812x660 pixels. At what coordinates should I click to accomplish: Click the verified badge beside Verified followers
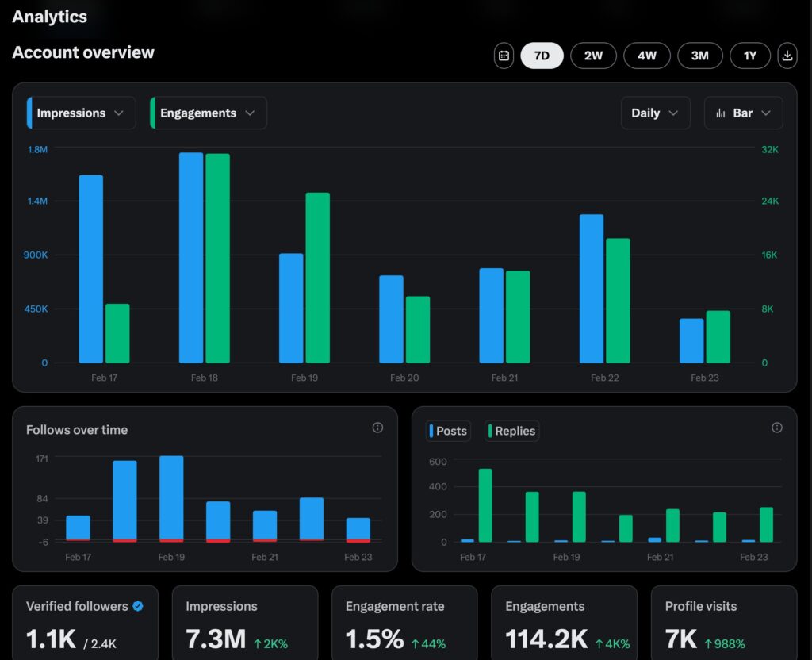(x=137, y=605)
